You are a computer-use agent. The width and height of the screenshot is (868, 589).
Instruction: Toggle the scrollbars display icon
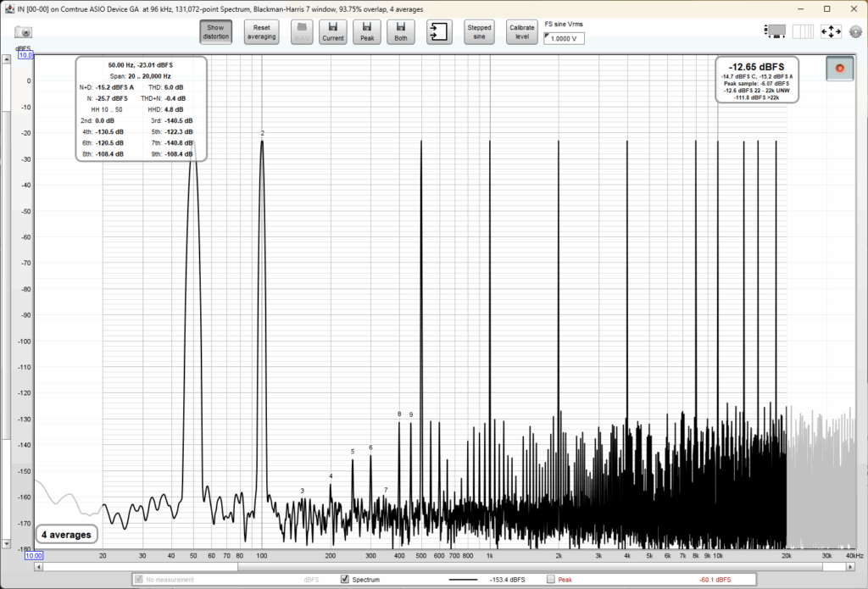775,31
